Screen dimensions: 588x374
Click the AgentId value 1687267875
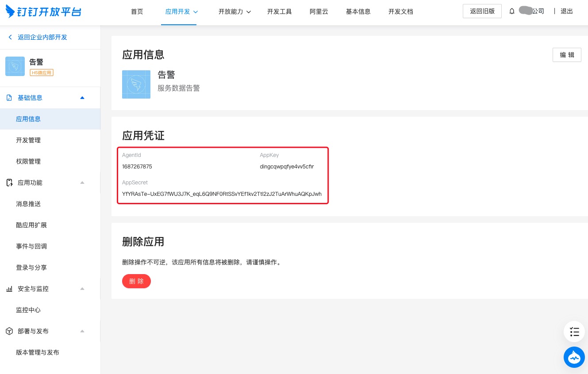pyautogui.click(x=137, y=167)
